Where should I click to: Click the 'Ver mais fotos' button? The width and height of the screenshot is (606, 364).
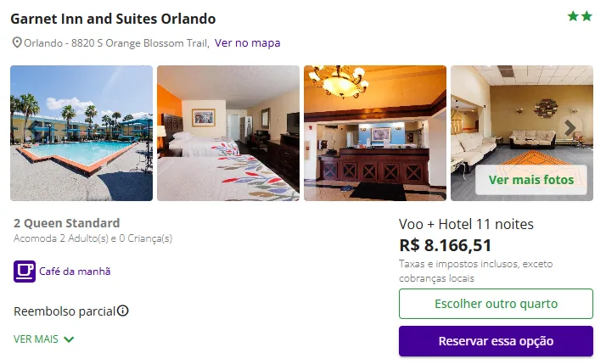pyautogui.click(x=531, y=180)
